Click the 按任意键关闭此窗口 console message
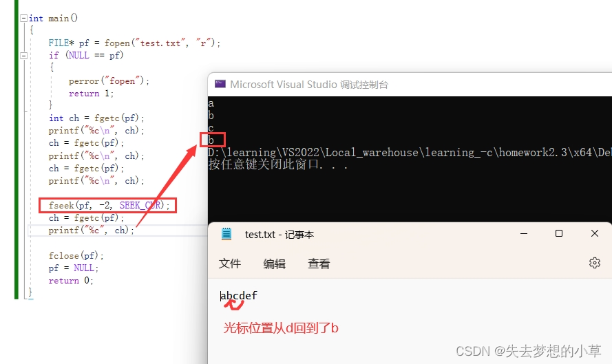 pos(278,164)
